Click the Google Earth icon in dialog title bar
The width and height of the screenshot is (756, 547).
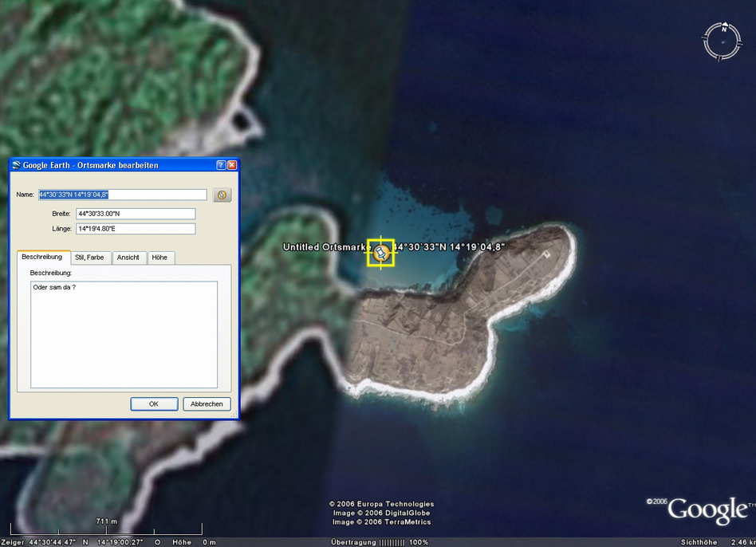[16, 165]
